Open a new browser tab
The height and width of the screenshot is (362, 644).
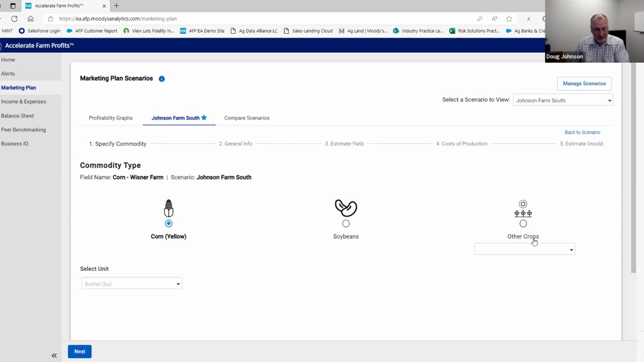(116, 6)
